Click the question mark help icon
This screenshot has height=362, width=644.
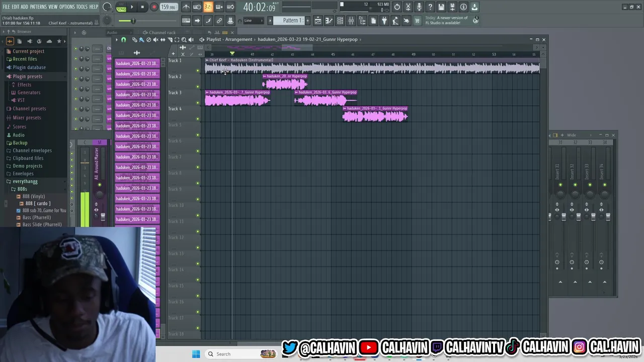coord(430,7)
